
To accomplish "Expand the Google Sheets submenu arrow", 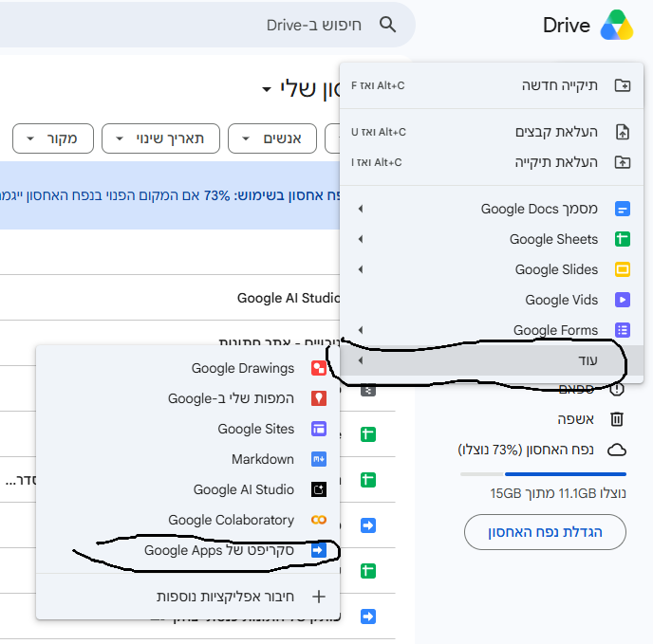I will (x=361, y=239).
